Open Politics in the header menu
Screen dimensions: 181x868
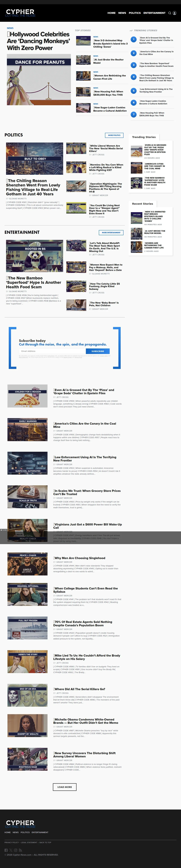[x=135, y=13]
